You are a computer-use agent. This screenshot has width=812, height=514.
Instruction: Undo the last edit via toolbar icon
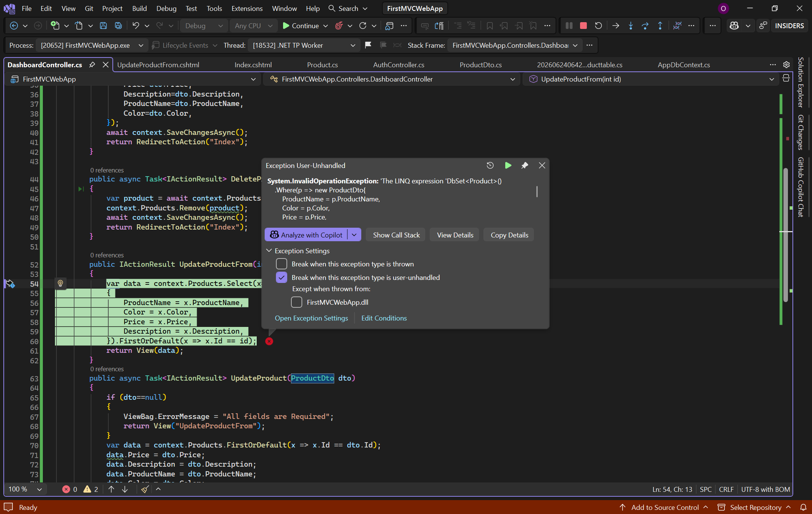click(x=136, y=26)
